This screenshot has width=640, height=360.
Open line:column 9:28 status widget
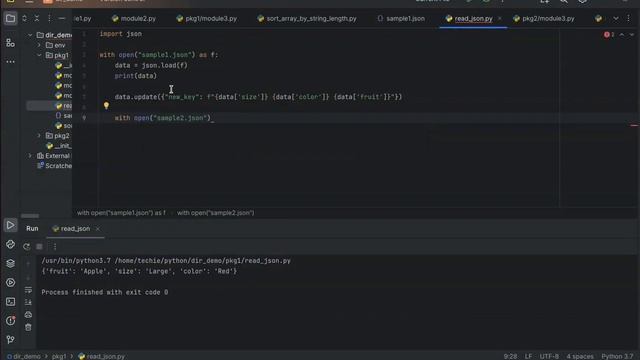coord(510,356)
